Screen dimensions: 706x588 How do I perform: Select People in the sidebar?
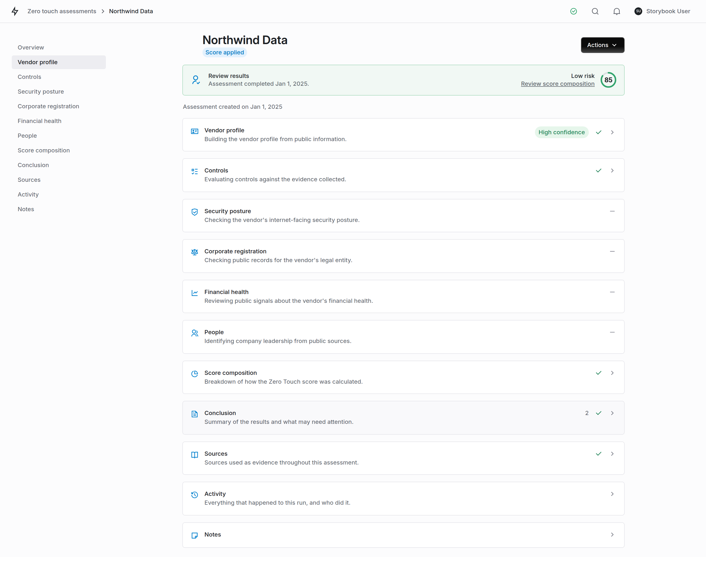tap(59, 136)
